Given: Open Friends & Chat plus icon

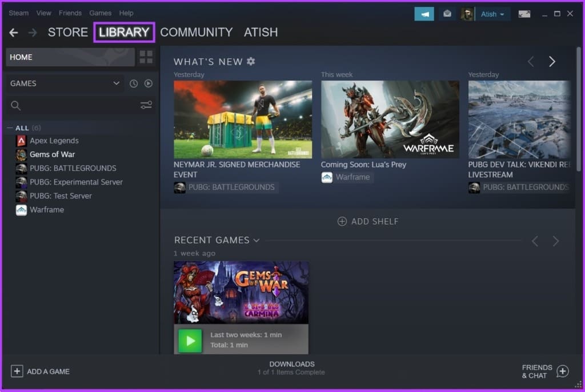Looking at the screenshot, I should point(563,371).
